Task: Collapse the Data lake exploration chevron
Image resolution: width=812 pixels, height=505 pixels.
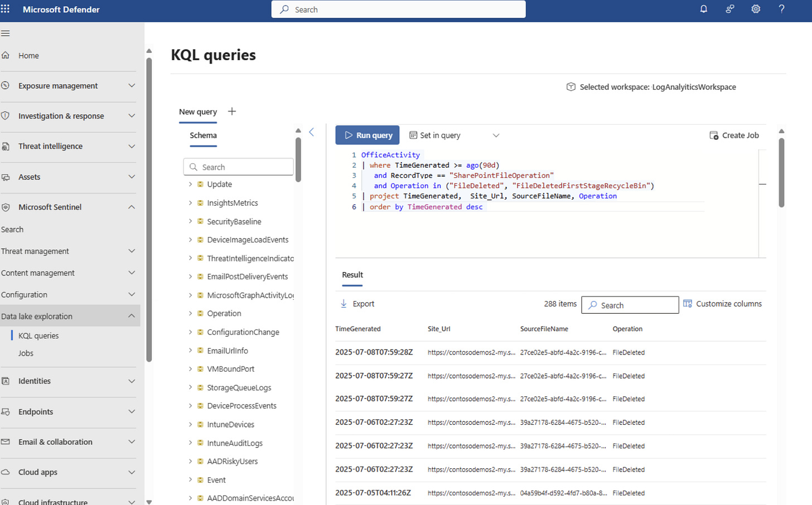Action: [x=132, y=316]
